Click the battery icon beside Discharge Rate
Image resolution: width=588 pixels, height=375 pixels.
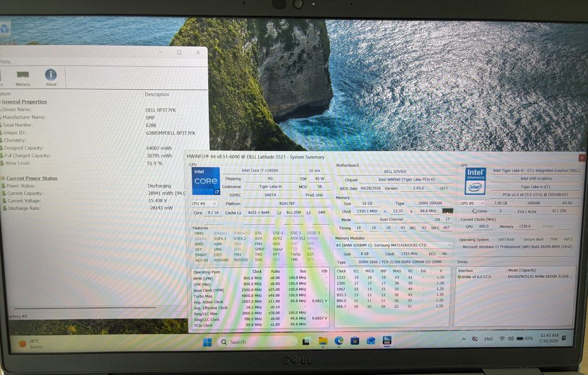click(x=5, y=209)
